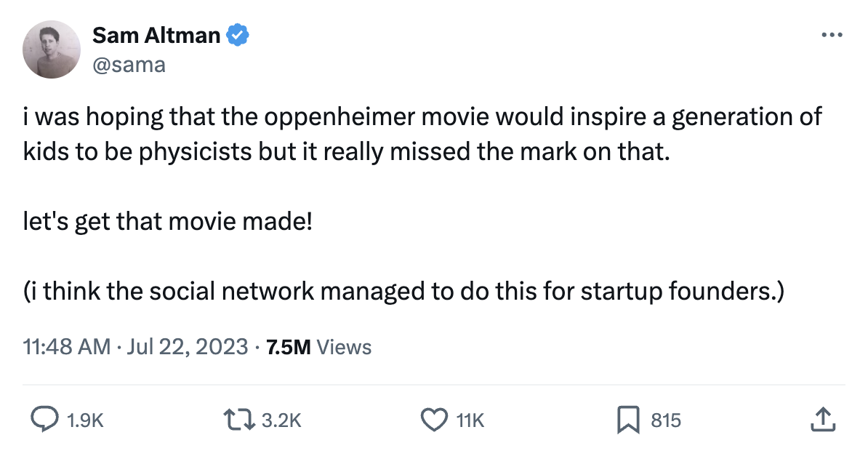
Task: Open the 7.5M Views analytics
Action: (x=319, y=347)
